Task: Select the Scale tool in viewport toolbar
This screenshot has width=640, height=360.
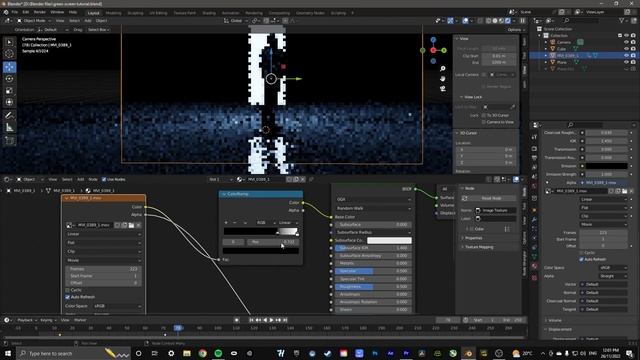Action: pyautogui.click(x=9, y=91)
